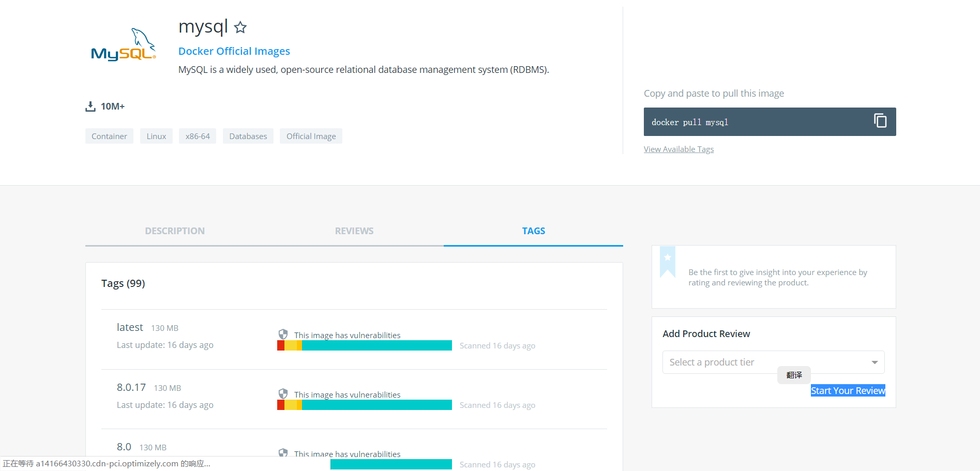Copy the docker pull mysql command
Image resolution: width=980 pixels, height=471 pixels.
click(x=880, y=120)
